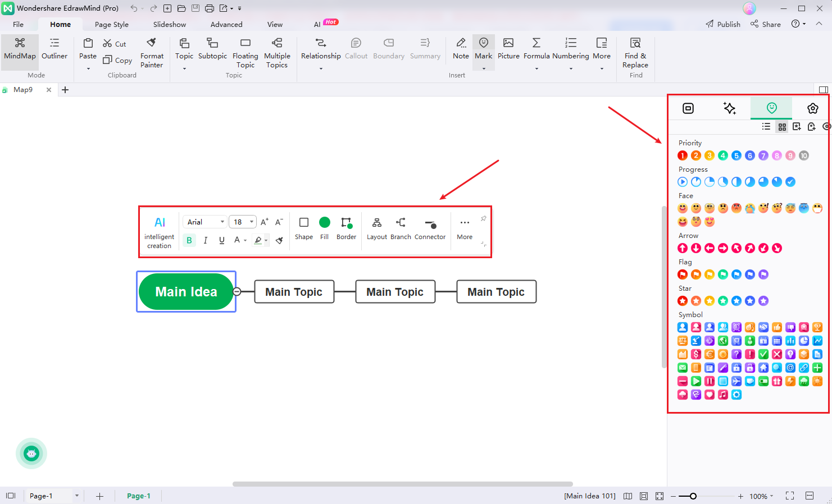Pin the floating toolbar

[x=483, y=218]
